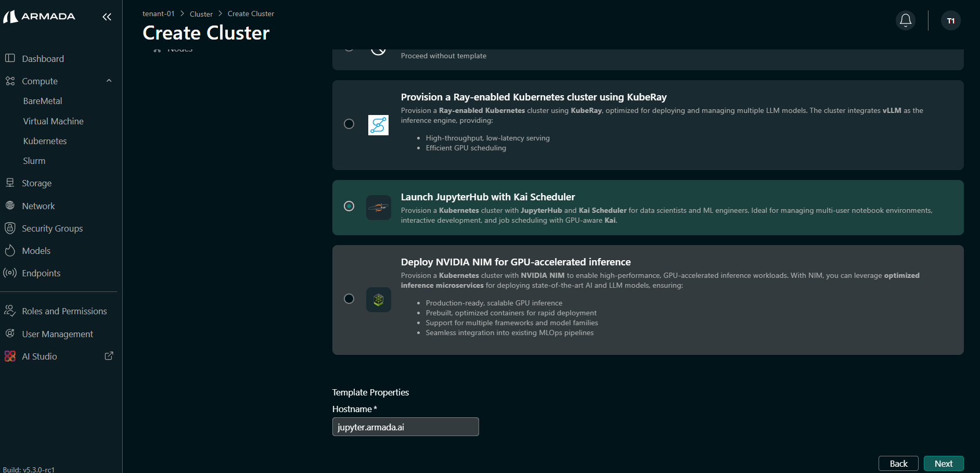Click the NVIDIA NIM template logo
The width and height of the screenshot is (980, 473).
click(378, 300)
